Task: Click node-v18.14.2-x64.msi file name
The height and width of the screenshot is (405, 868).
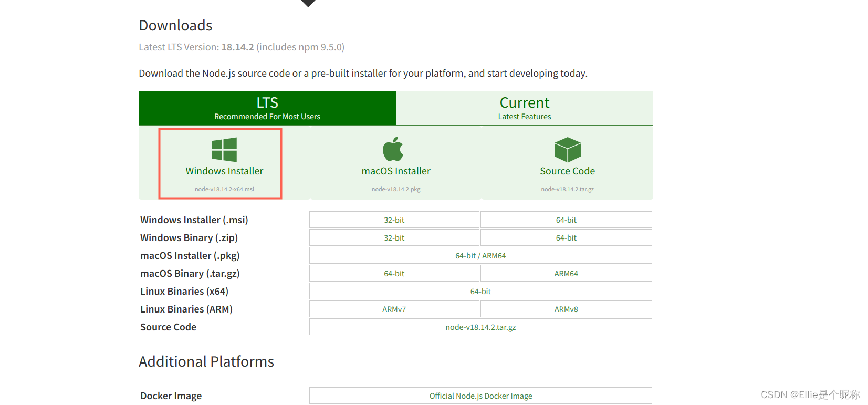Action: [224, 189]
